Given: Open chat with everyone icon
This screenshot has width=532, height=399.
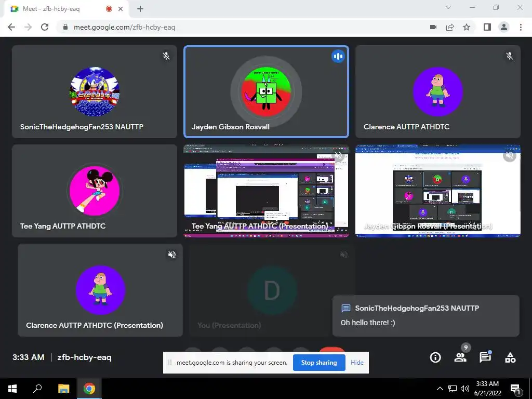Looking at the screenshot, I should [x=485, y=357].
